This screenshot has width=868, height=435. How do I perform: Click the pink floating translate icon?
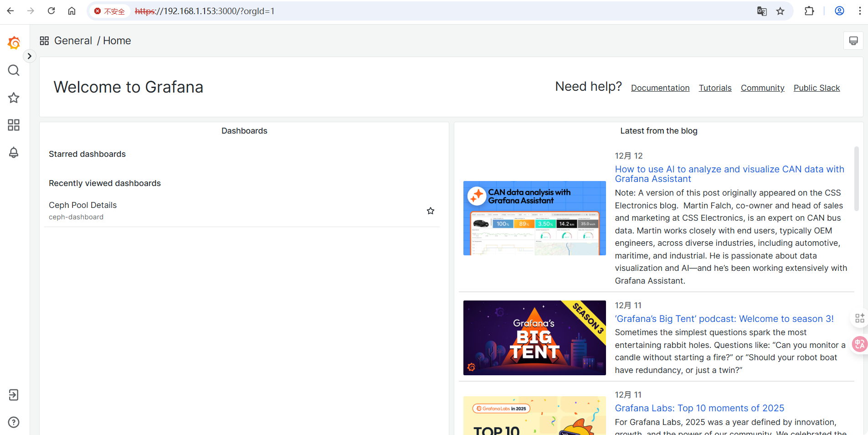click(860, 344)
